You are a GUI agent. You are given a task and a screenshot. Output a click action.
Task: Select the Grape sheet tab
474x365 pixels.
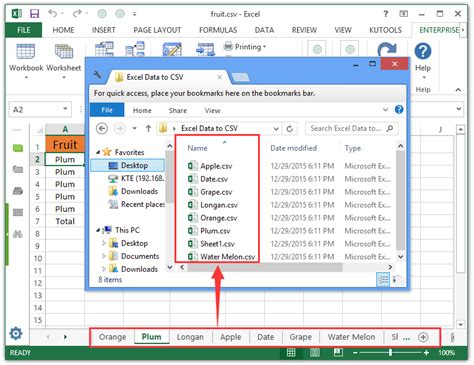pyautogui.click(x=300, y=337)
